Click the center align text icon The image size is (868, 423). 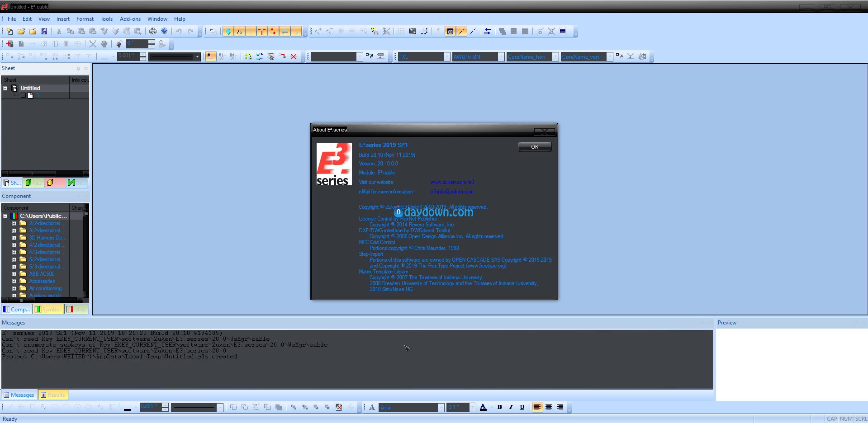[549, 407]
